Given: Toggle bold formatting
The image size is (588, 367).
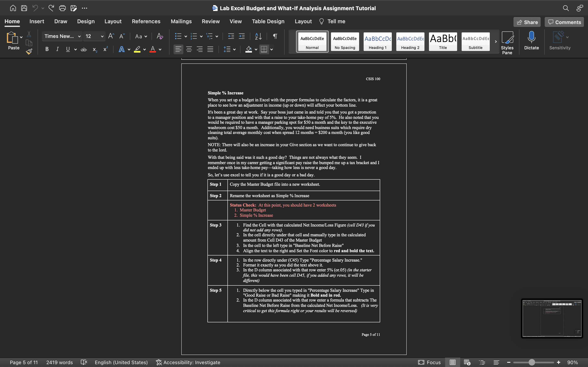Looking at the screenshot, I should (47, 49).
